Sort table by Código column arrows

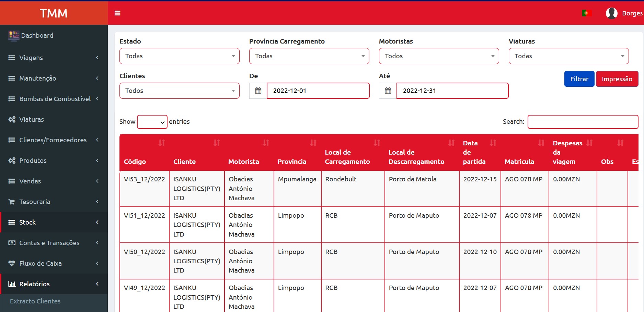point(162,143)
